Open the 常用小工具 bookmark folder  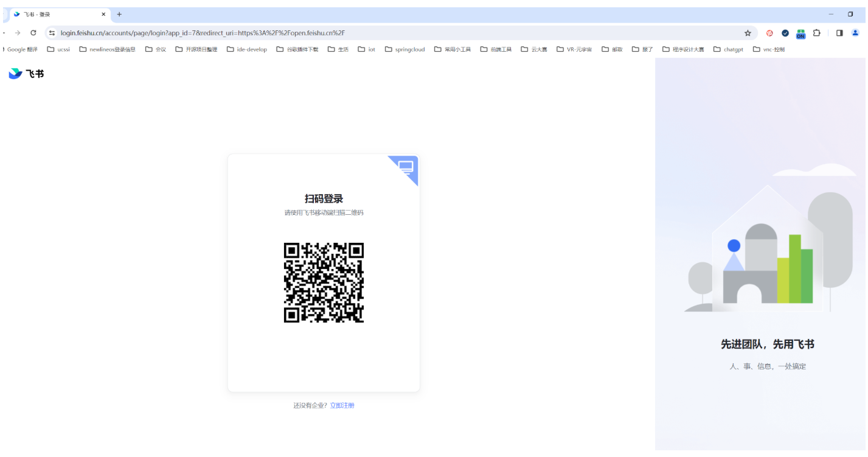pos(453,49)
